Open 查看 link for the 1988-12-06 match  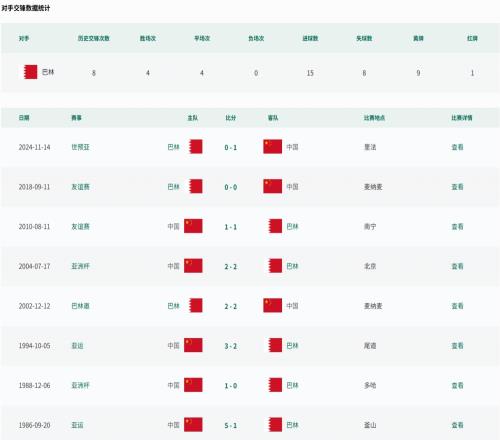pos(457,385)
